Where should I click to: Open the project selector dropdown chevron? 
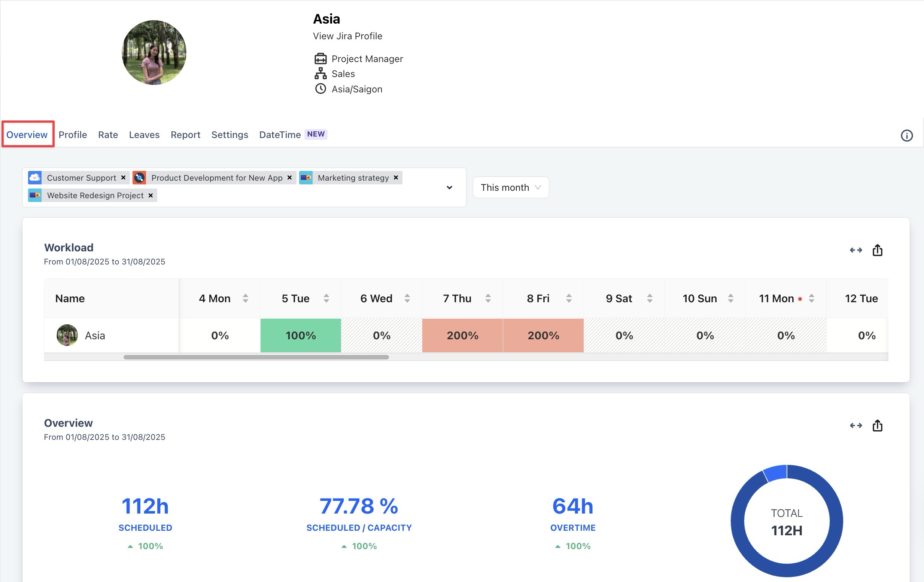449,187
